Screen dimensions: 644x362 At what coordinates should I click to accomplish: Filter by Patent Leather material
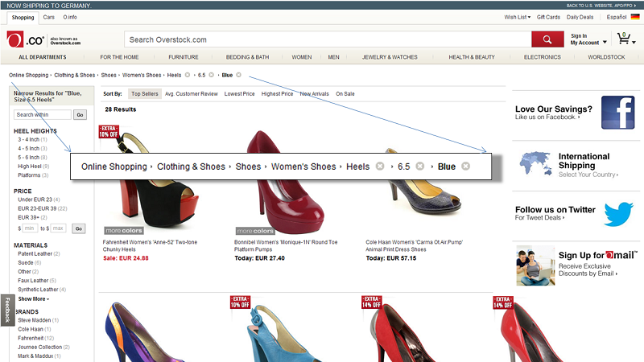click(x=35, y=253)
